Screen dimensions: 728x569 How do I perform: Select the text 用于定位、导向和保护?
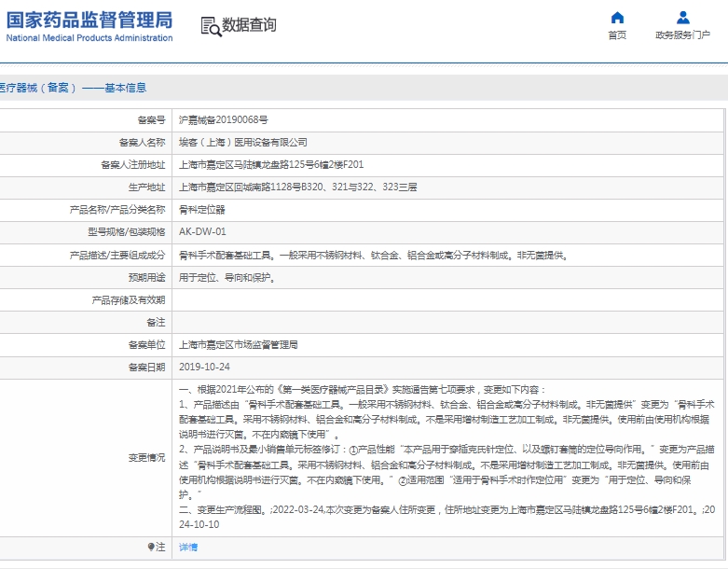click(x=227, y=277)
